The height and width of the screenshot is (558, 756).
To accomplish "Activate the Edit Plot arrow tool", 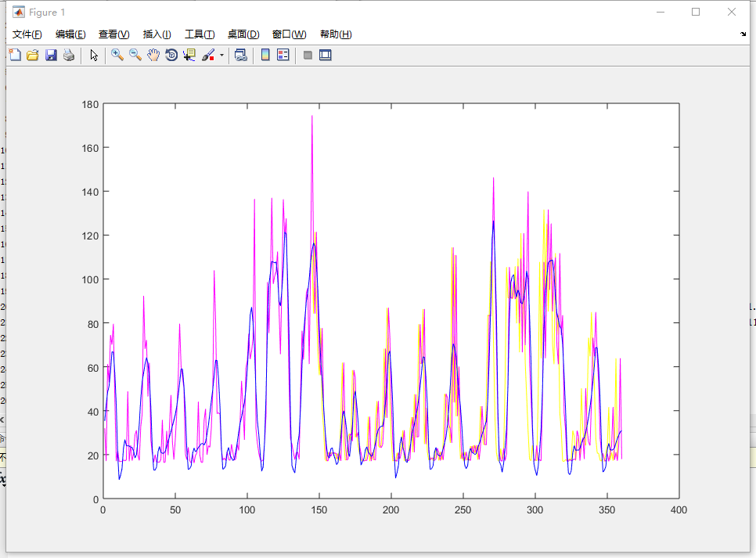I will pyautogui.click(x=94, y=55).
